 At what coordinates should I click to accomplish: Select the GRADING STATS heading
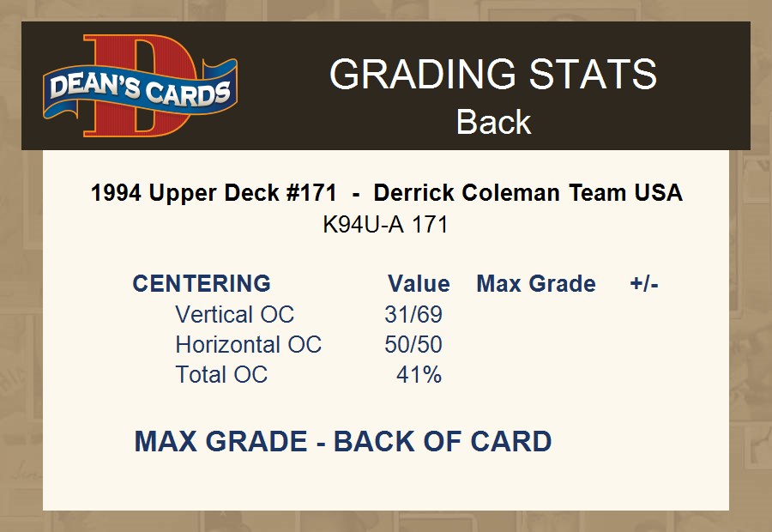(493, 76)
